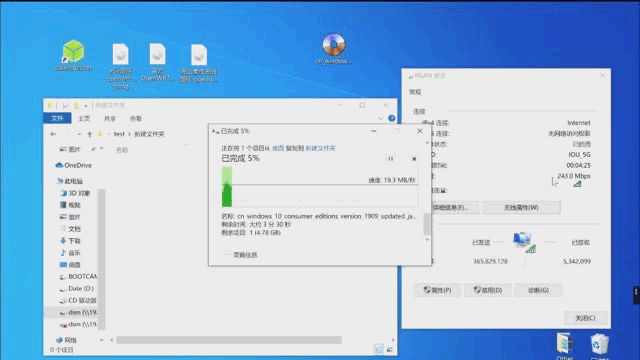This screenshot has width=640, height=360.
Task: Click navigation pane vertical scrollbar
Action: tap(102, 259)
